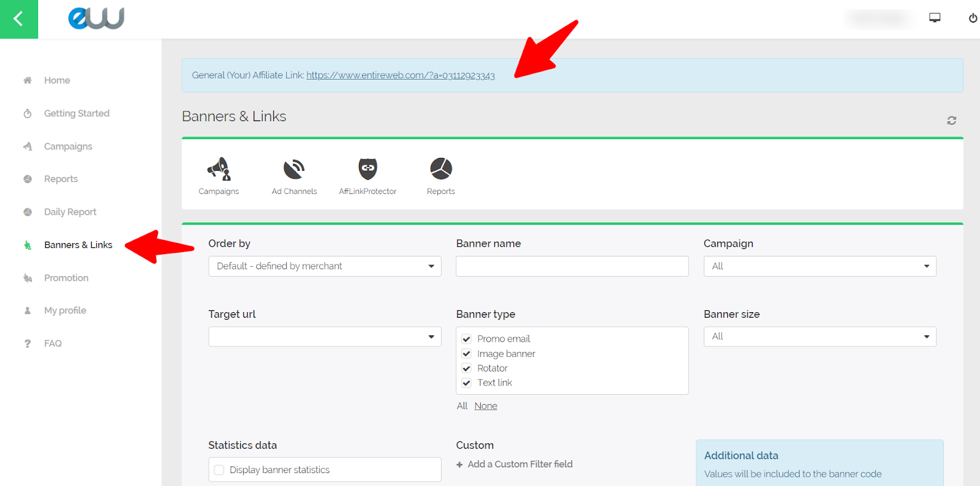Uncheck the Text link banner type

tap(467, 383)
